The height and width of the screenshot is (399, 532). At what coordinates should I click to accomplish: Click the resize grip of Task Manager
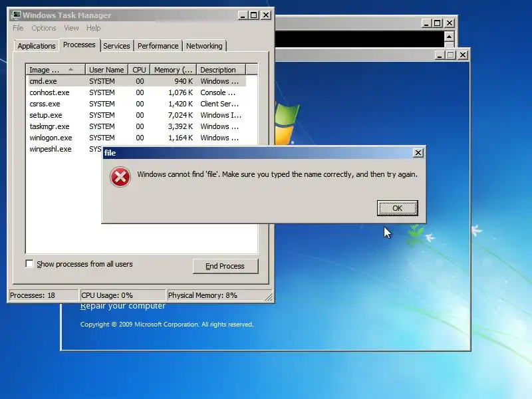pyautogui.click(x=269, y=297)
